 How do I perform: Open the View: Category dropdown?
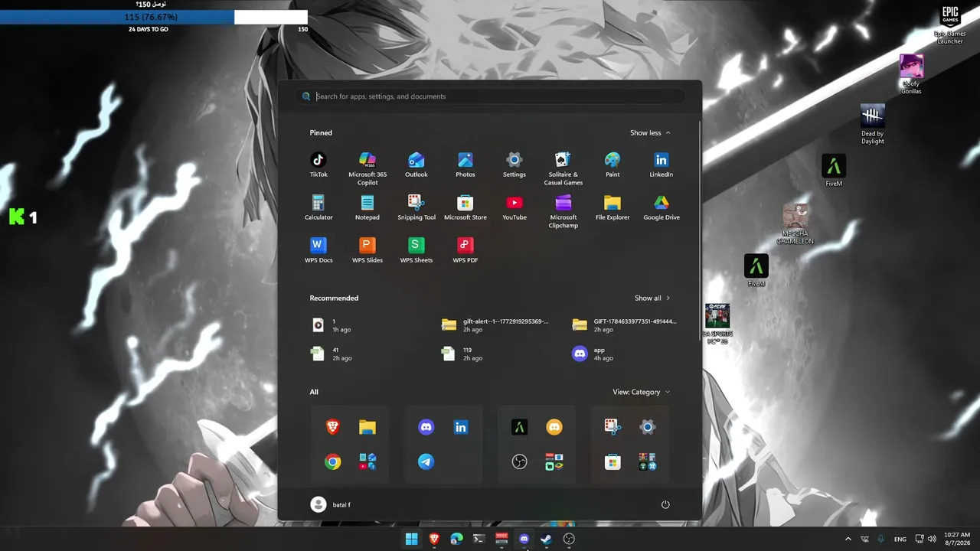pyautogui.click(x=642, y=392)
